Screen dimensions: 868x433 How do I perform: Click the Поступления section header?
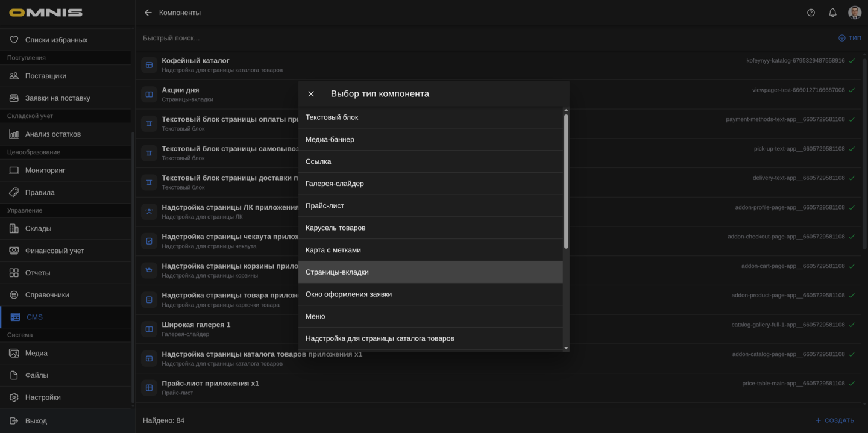[27, 58]
